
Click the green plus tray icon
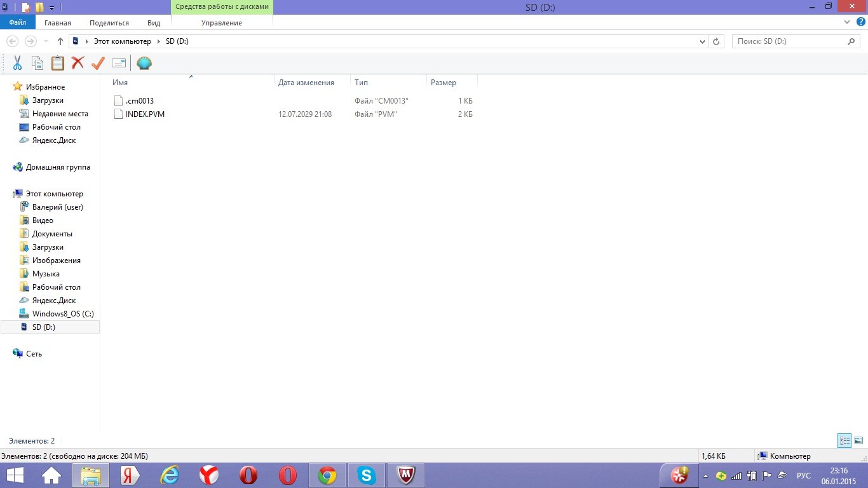tap(721, 475)
